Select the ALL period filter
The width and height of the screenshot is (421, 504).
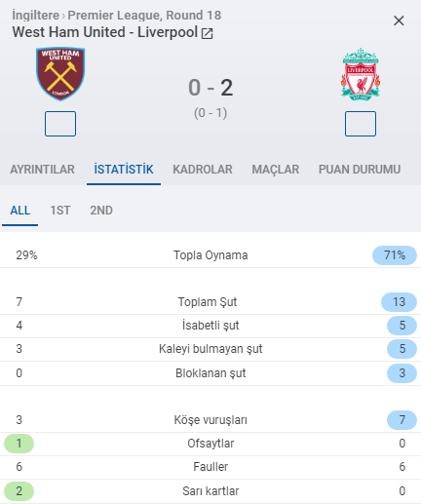point(20,211)
